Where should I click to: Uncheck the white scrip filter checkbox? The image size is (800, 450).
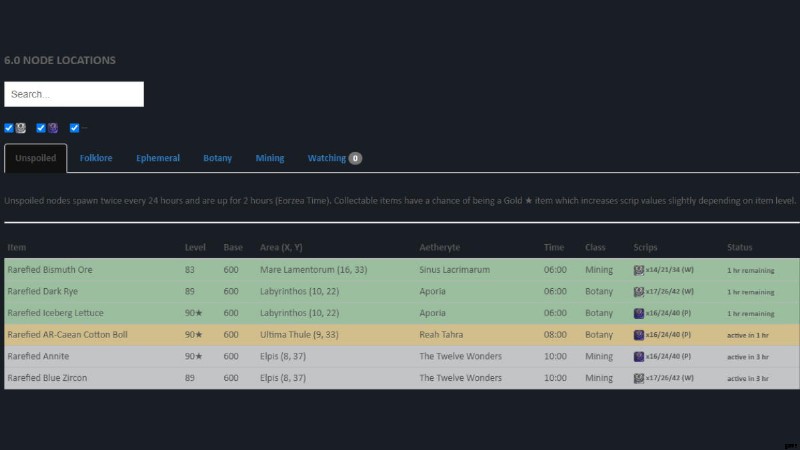click(9, 128)
